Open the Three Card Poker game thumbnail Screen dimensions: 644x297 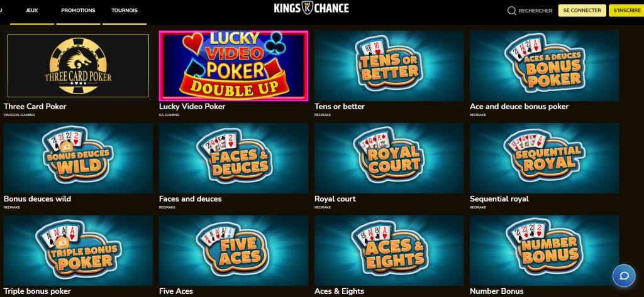78,66
